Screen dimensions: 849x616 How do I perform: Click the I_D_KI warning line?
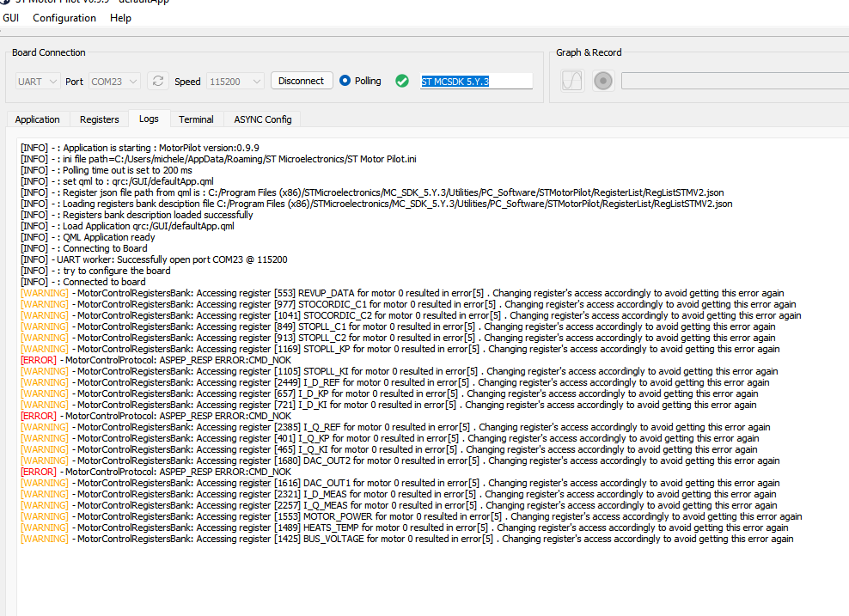388,405
